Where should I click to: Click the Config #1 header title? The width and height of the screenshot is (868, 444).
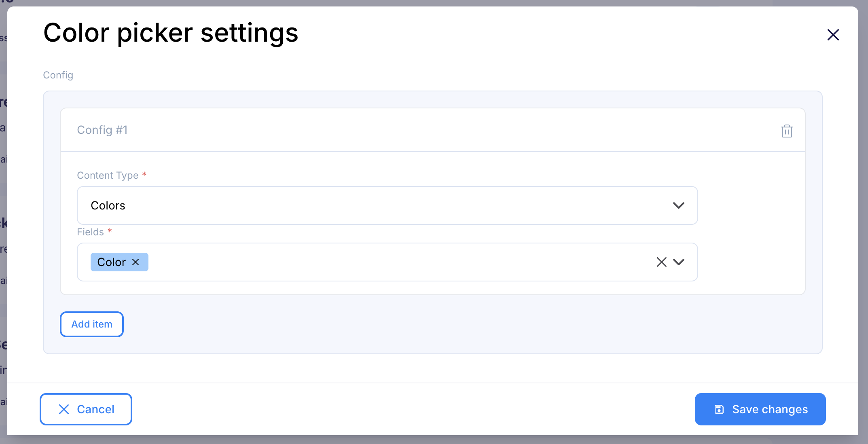tap(102, 130)
